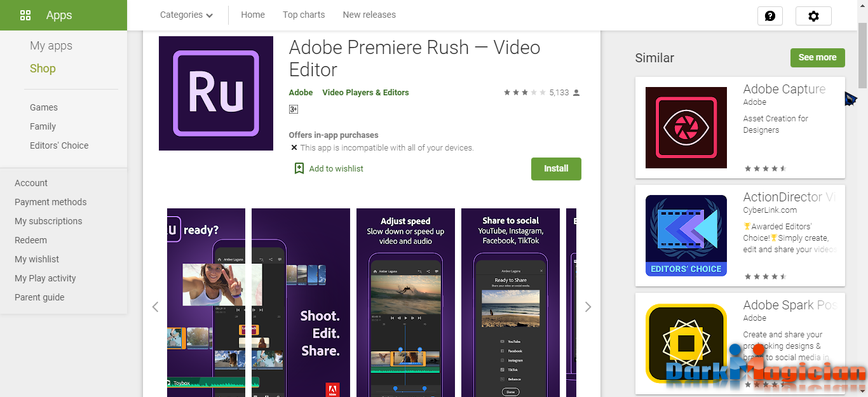Click the star rating under Adobe Capture
This screenshot has height=397, width=868.
(x=765, y=168)
